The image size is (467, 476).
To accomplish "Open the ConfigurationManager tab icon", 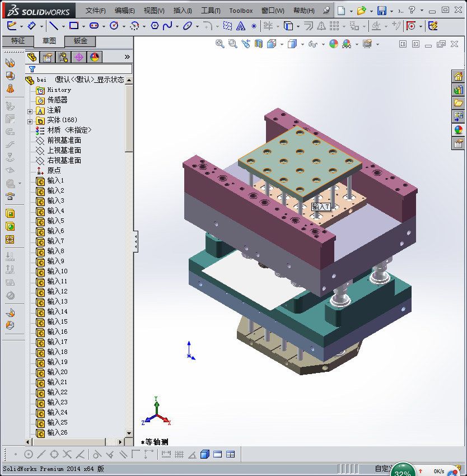I will click(63, 57).
